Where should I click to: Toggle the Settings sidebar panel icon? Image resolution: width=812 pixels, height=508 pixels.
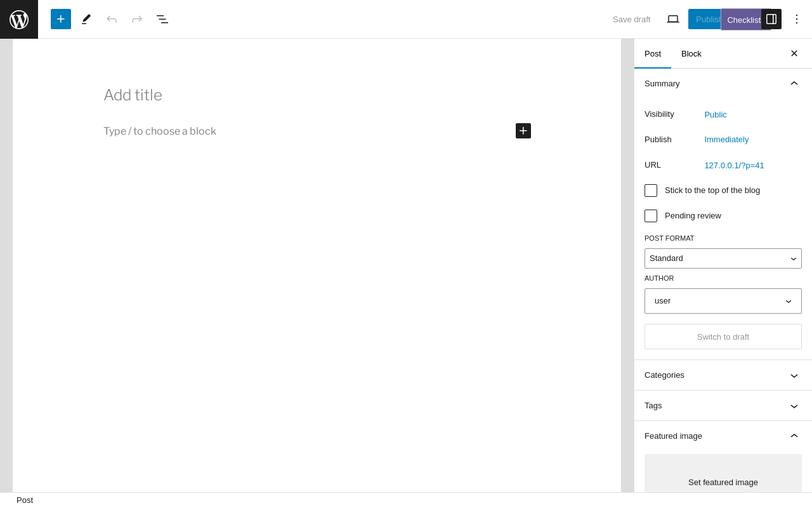click(771, 19)
